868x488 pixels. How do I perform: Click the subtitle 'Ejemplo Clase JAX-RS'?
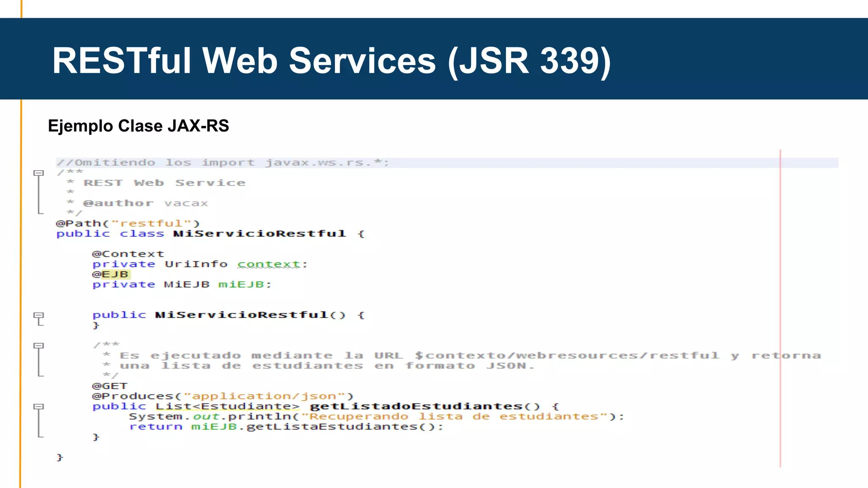point(139,126)
